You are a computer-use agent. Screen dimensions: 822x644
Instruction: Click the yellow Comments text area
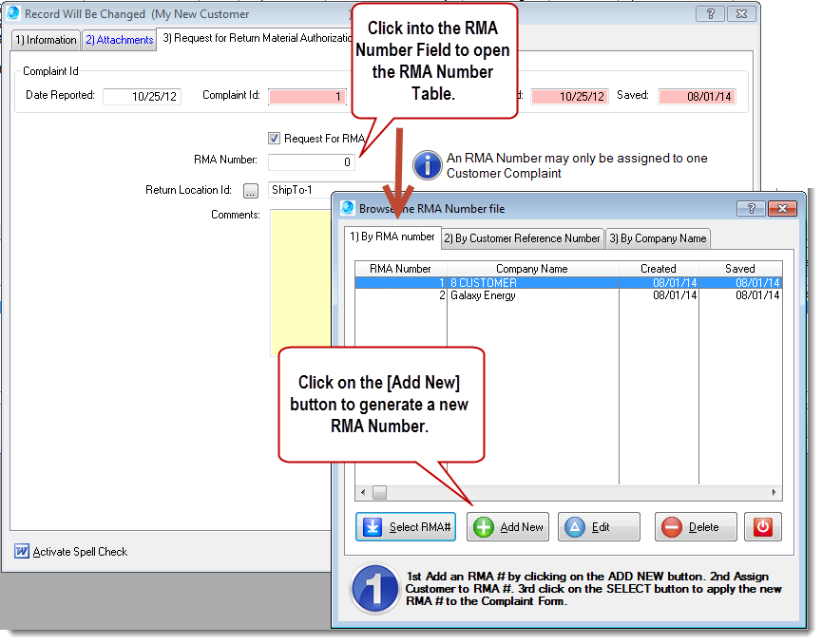point(299,285)
